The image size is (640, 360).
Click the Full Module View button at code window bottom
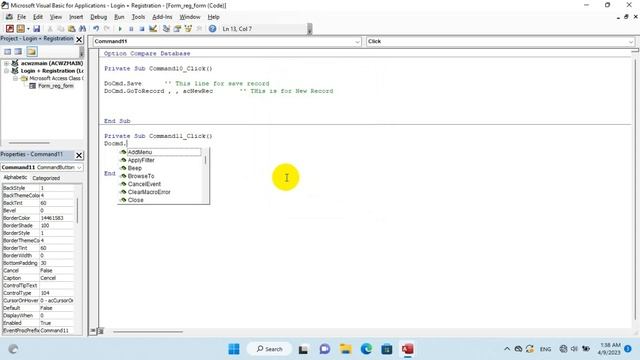click(x=100, y=331)
